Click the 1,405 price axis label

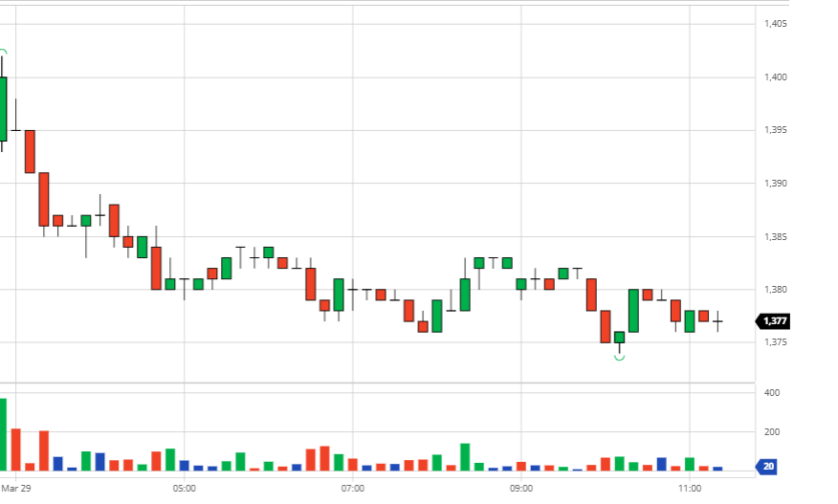776,24
